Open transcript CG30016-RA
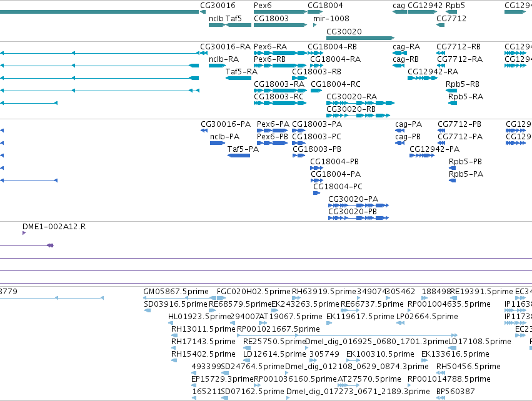Viewport: 532px width, 401px height. [225, 46]
